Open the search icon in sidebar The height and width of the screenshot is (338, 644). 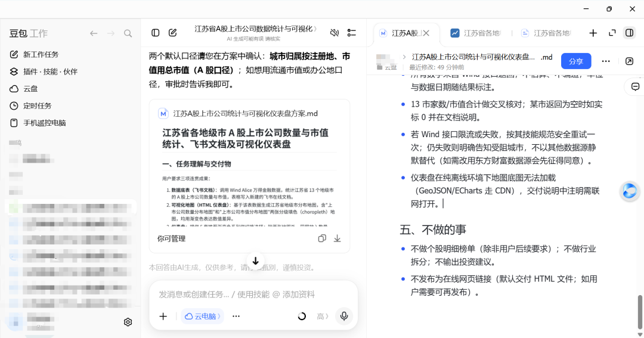coord(128,33)
